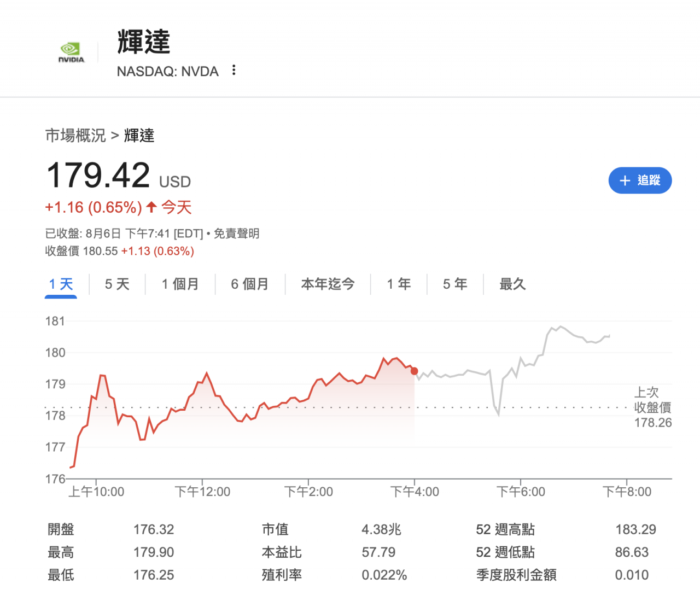This screenshot has width=700, height=601.
Task: Switch to the 1 個月 chart tab
Action: (180, 284)
